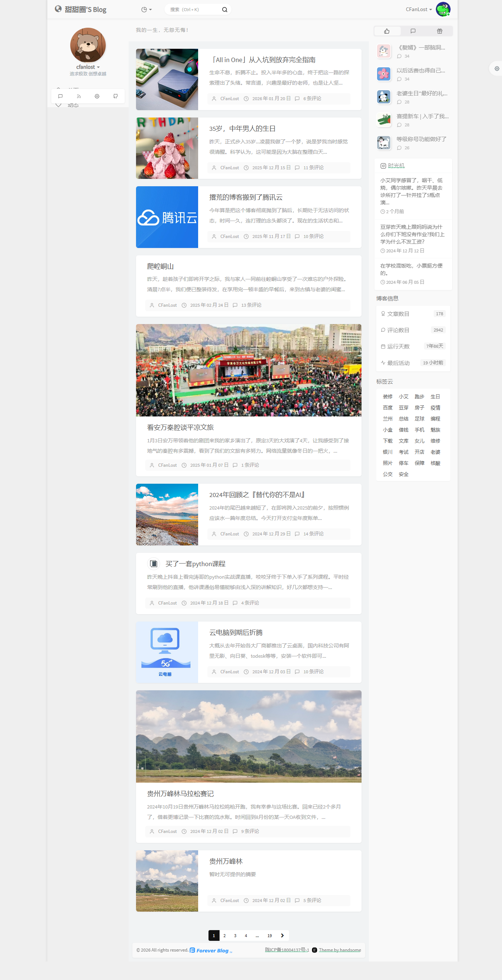The width and height of the screenshot is (502, 980).
Task: Click the comment icon in sidebar popup
Action: click(x=60, y=96)
